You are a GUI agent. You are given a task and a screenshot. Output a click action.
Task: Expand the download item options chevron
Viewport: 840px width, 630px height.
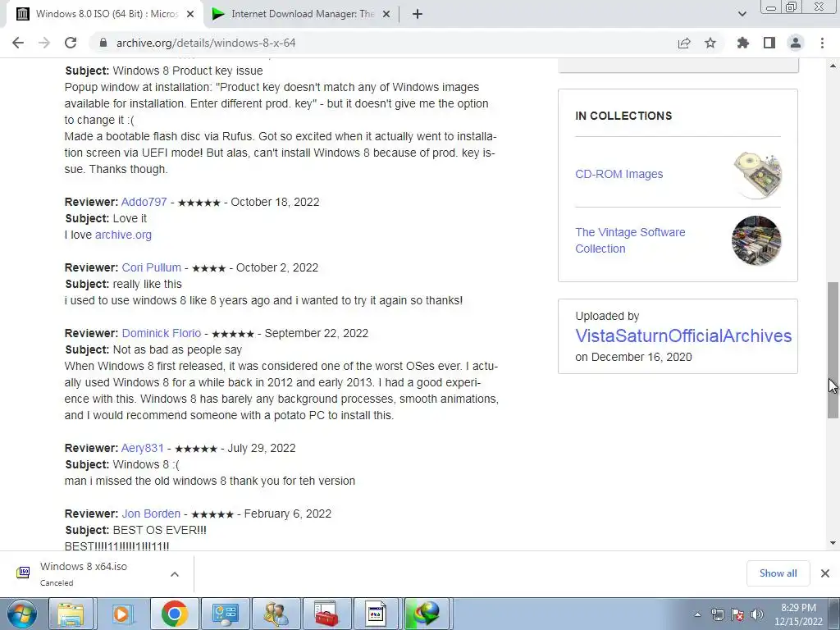coord(175,574)
